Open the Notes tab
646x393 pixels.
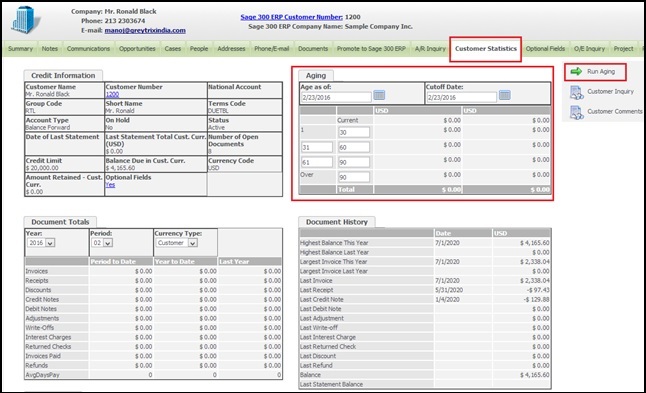(50, 49)
